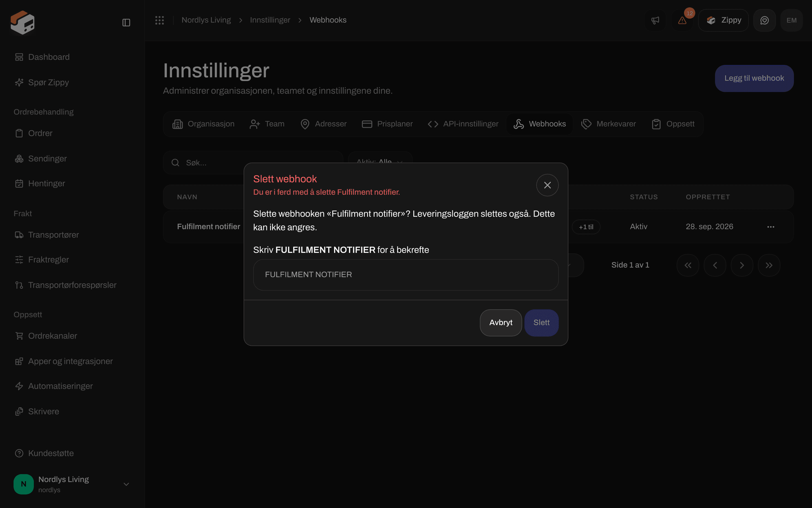Click the STATUS column header
Screen dimensions: 812x508
[x=644, y=197]
